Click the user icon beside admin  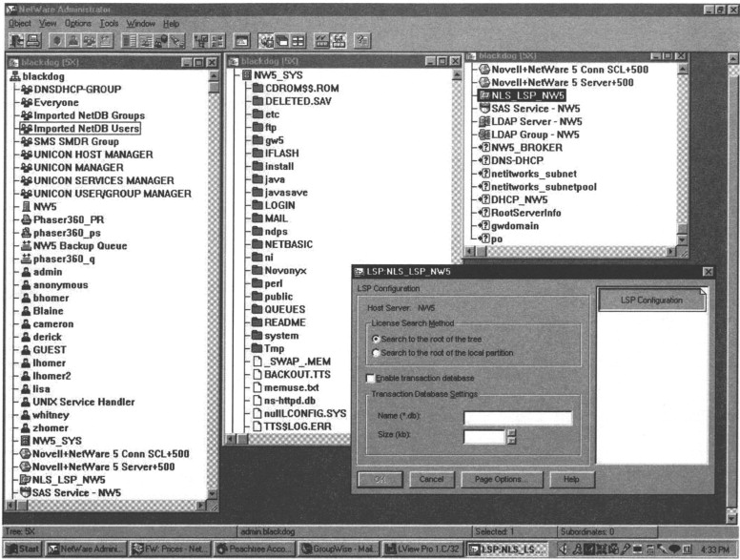pyautogui.click(x=27, y=272)
